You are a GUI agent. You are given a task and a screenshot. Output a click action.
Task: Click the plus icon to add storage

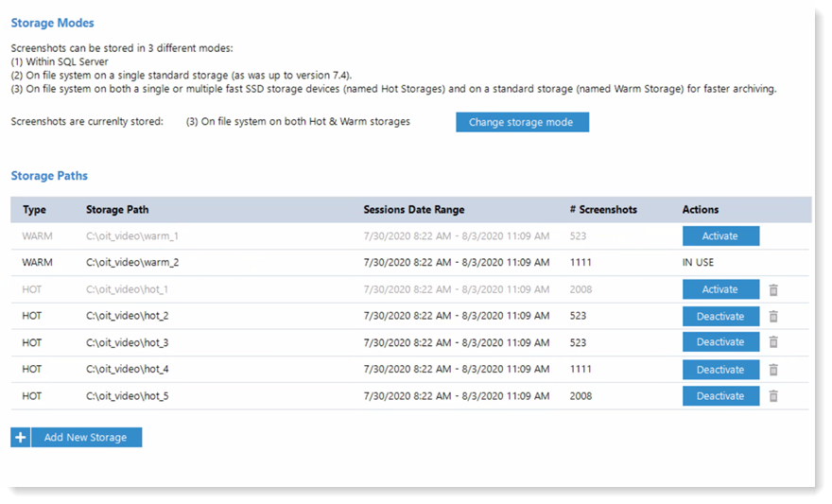pos(21,438)
